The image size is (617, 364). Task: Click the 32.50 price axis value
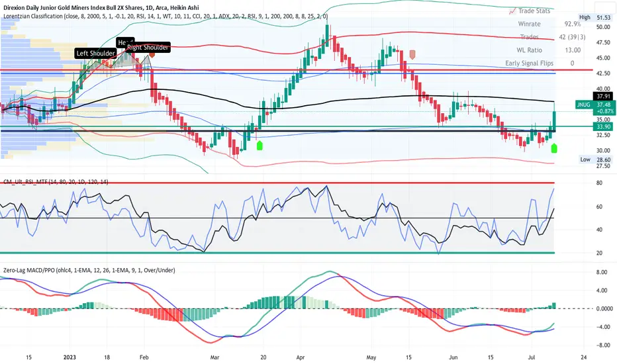pos(603,135)
